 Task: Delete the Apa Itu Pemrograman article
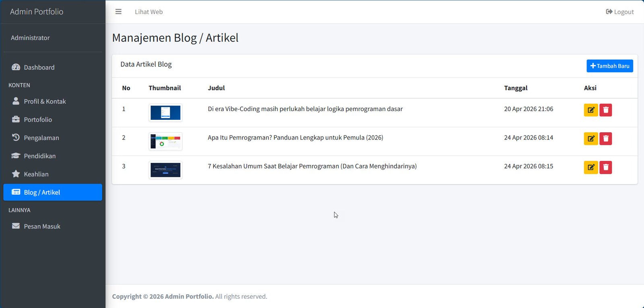click(x=606, y=139)
